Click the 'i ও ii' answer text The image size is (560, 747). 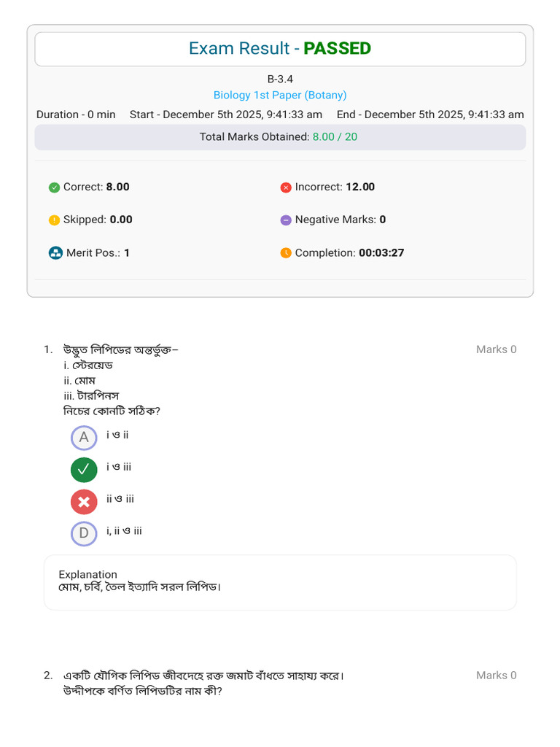coord(117,435)
